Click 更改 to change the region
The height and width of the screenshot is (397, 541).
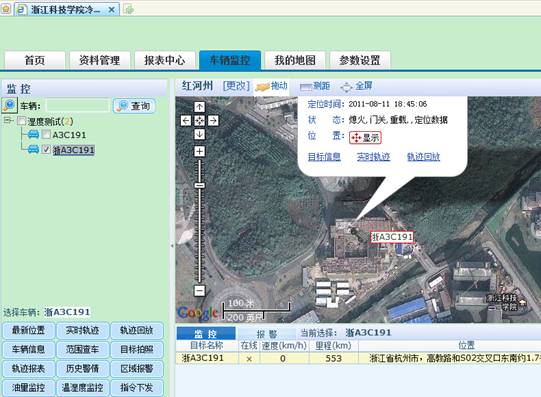pyautogui.click(x=236, y=86)
